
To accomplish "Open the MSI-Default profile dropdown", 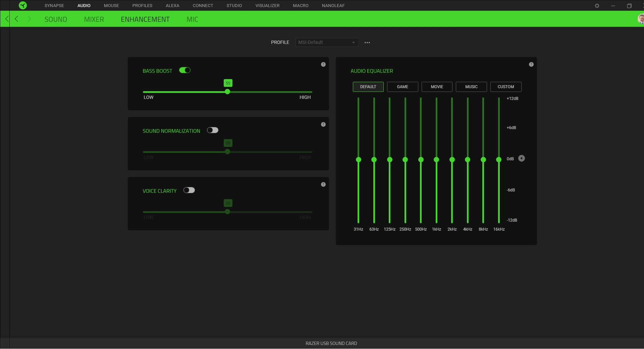I will pyautogui.click(x=327, y=42).
